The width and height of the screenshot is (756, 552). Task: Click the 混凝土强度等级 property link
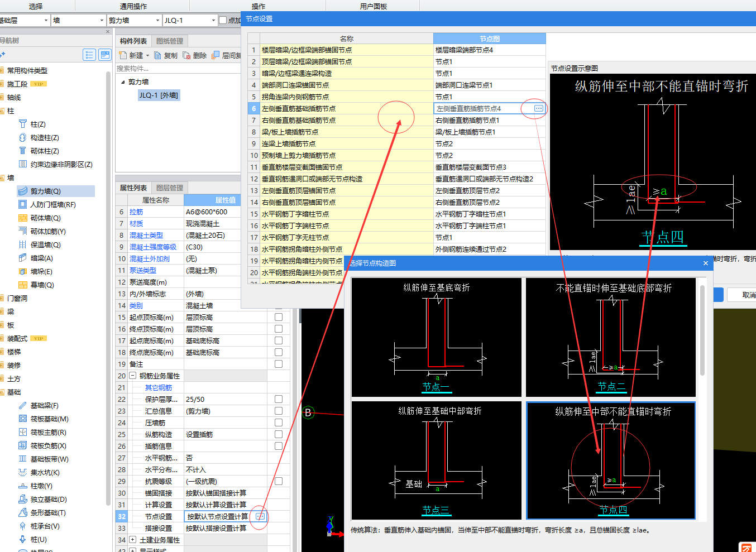pos(153,247)
